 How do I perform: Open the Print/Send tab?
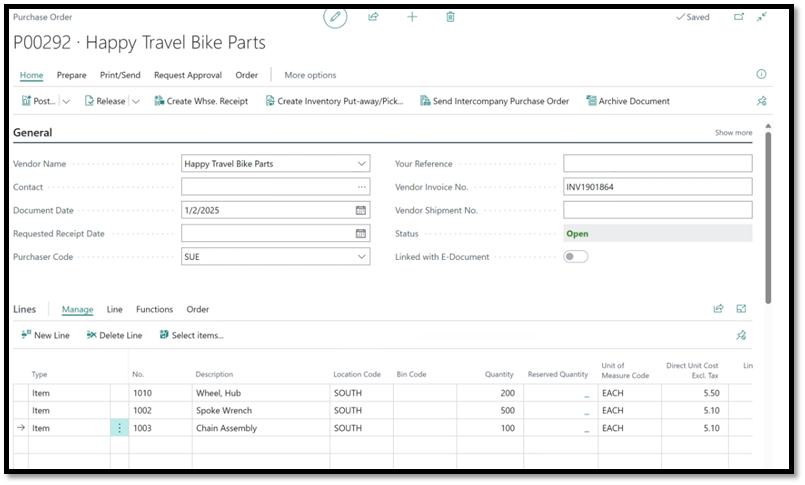[x=120, y=75]
